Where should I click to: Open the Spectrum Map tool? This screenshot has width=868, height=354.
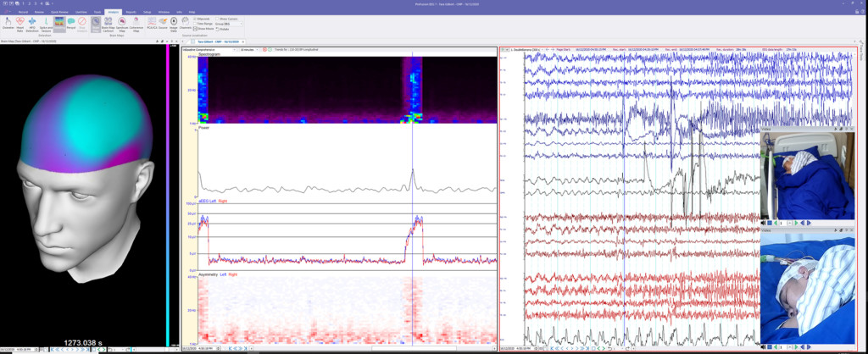pos(122,23)
